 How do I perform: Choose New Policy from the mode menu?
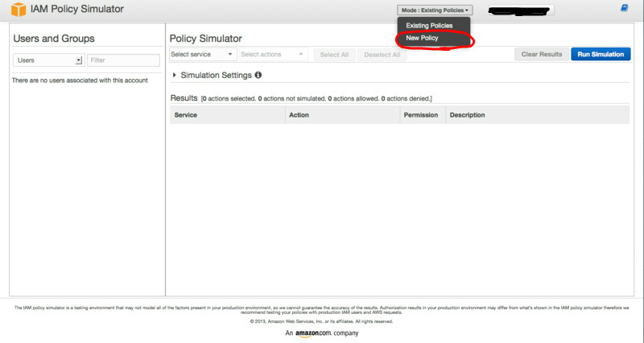pos(422,38)
